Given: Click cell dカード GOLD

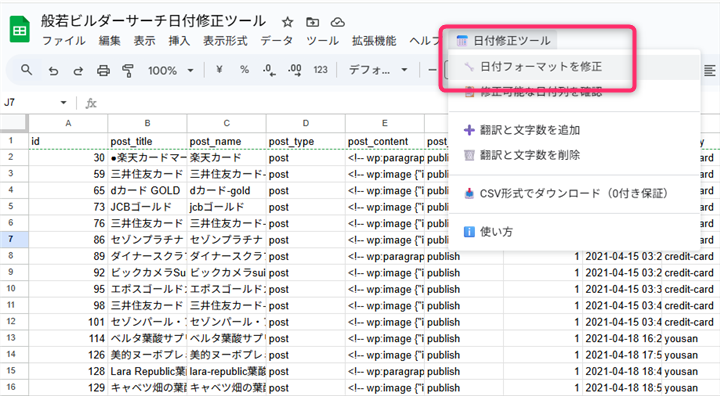Looking at the screenshot, I should [x=147, y=191].
